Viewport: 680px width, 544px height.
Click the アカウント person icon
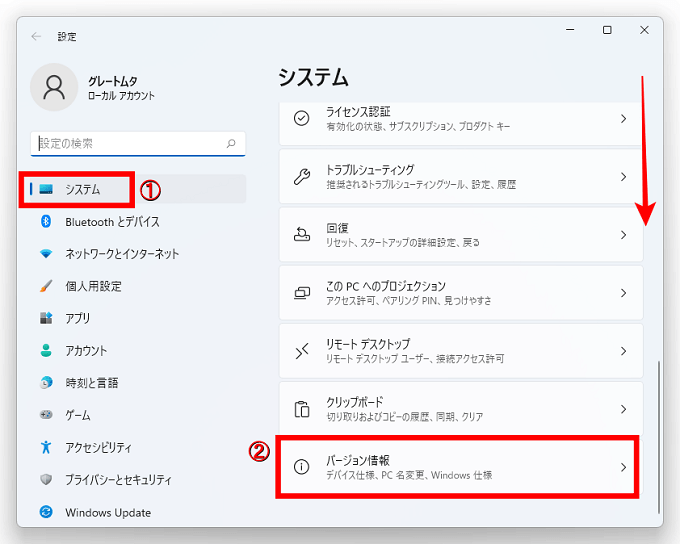pyautogui.click(x=46, y=350)
